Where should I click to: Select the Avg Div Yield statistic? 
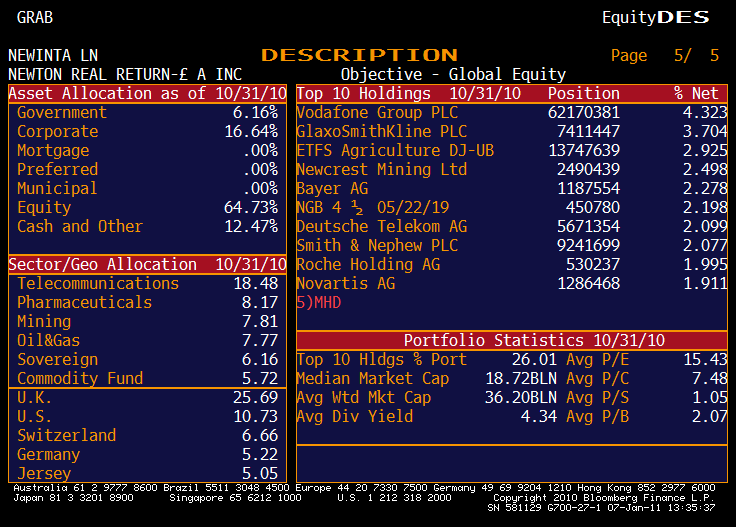[x=354, y=416]
